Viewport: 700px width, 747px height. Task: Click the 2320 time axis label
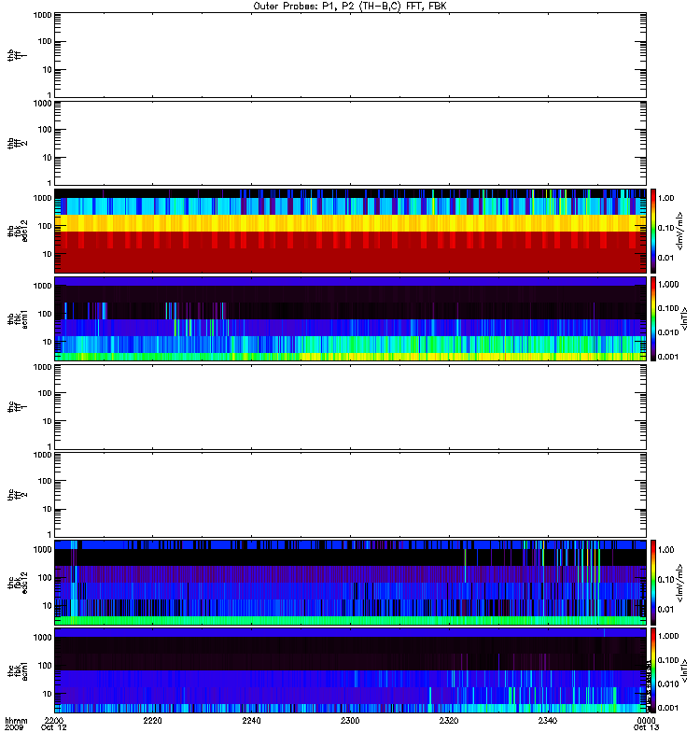(x=449, y=720)
